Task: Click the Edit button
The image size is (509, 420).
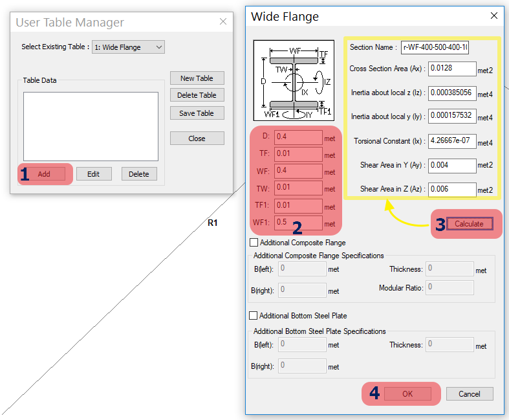Action: pyautogui.click(x=94, y=174)
